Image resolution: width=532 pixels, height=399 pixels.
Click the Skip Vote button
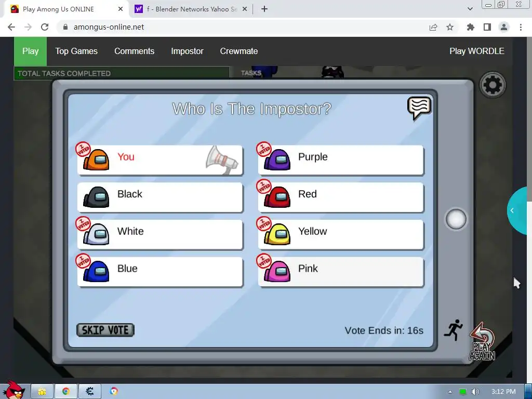[105, 330]
